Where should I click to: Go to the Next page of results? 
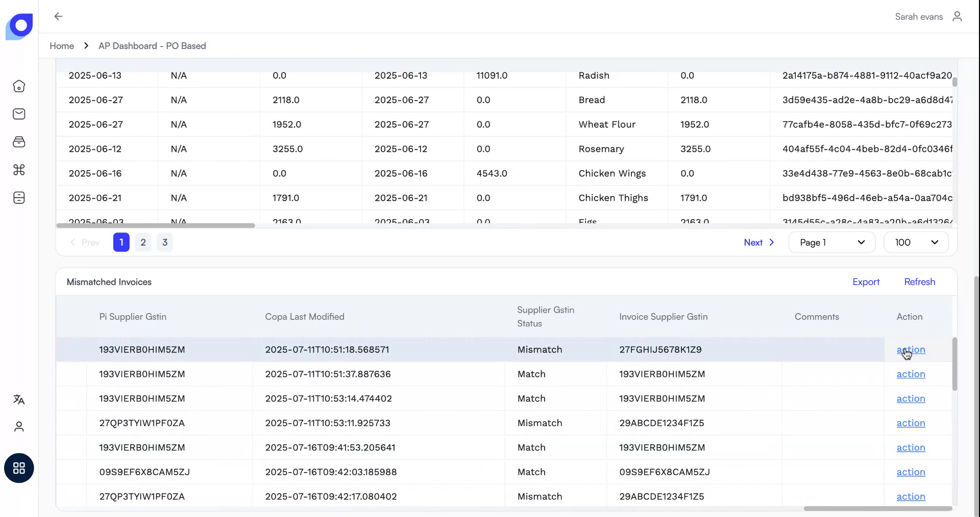(x=758, y=242)
